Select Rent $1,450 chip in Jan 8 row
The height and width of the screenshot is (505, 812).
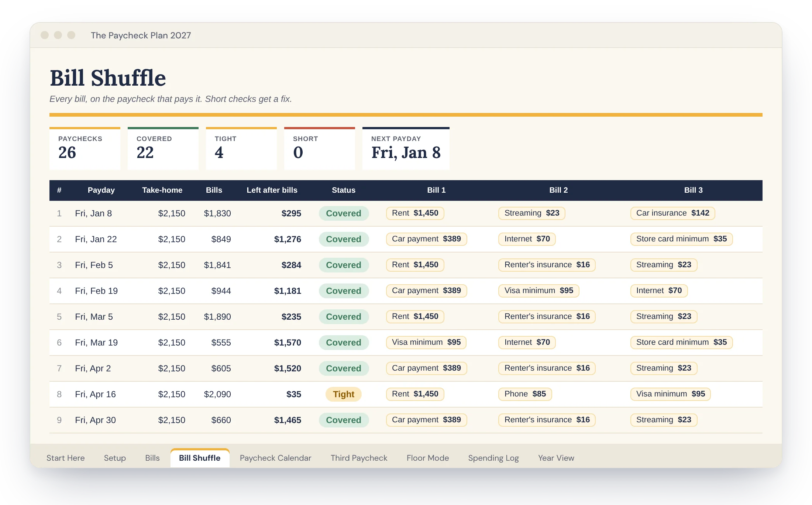(415, 213)
